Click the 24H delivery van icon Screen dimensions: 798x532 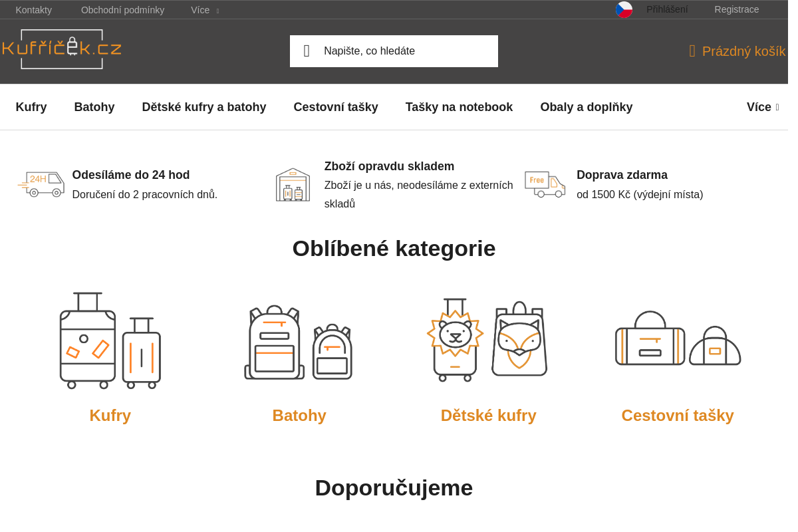[41, 184]
